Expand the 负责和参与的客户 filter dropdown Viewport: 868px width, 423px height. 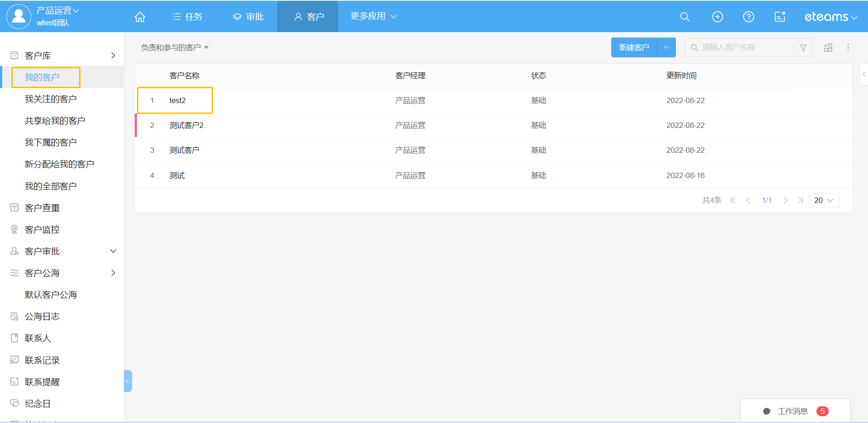tap(175, 47)
